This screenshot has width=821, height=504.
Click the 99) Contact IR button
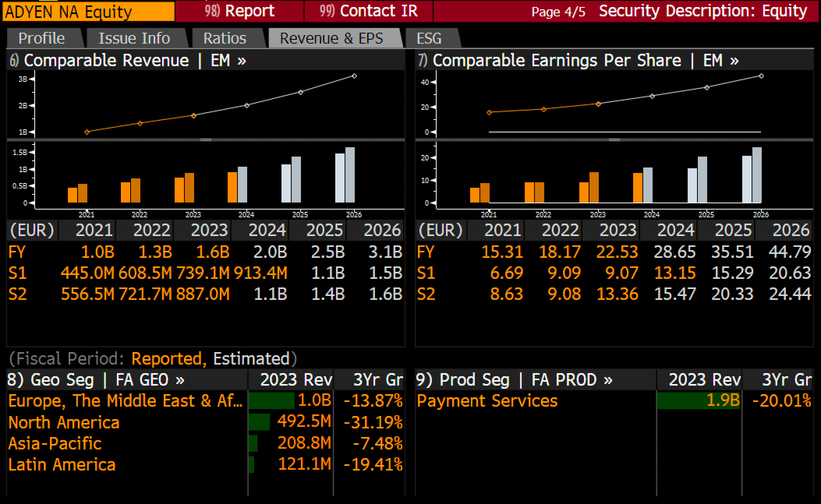(368, 11)
